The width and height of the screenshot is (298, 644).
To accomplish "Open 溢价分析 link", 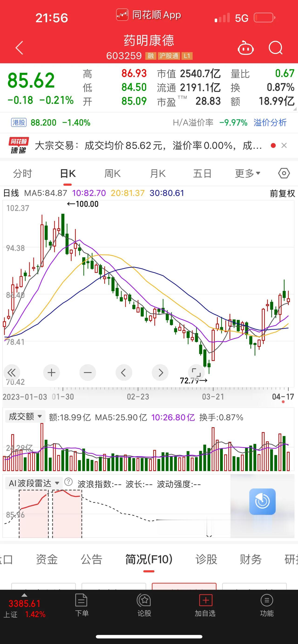I will pos(270,123).
